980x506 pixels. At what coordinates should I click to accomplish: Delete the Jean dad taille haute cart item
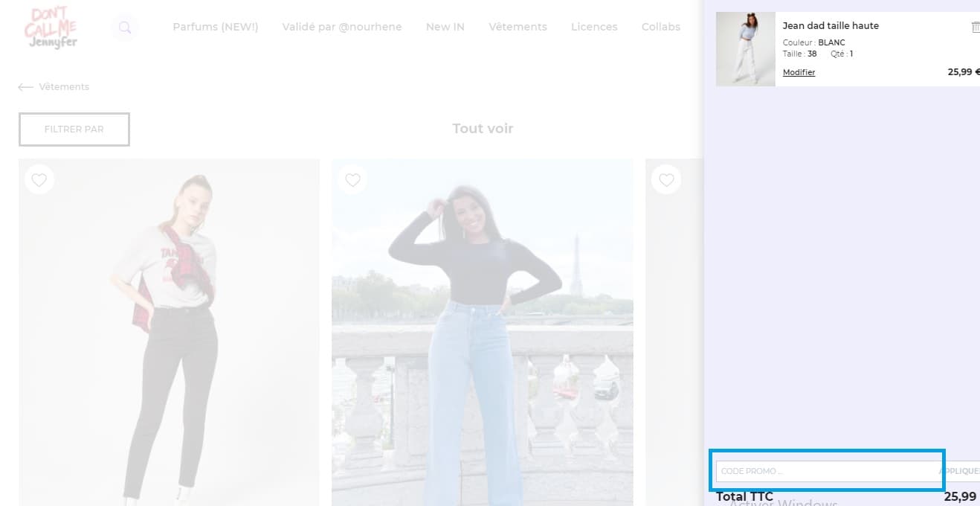(x=975, y=26)
